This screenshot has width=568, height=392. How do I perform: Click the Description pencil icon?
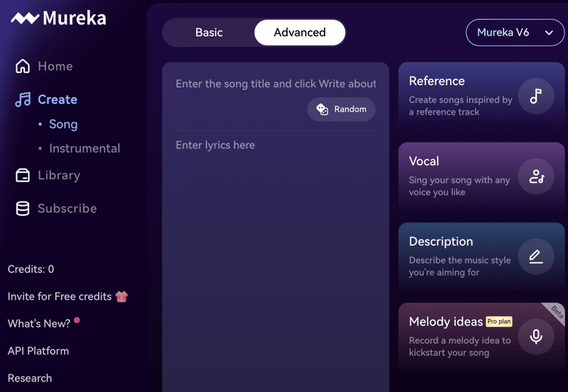536,257
